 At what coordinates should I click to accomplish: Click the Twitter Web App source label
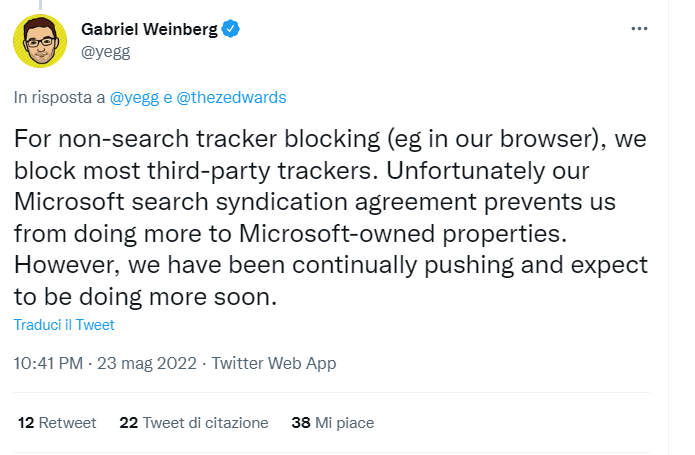[274, 364]
